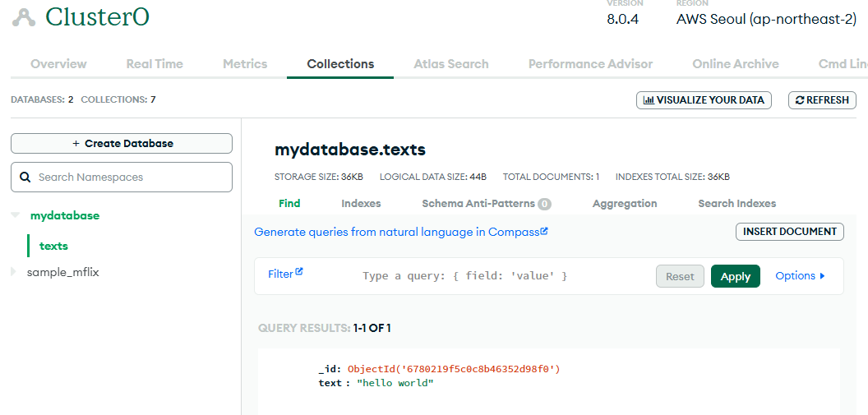This screenshot has width=868, height=415.
Task: Apply the query filter
Action: (x=735, y=276)
